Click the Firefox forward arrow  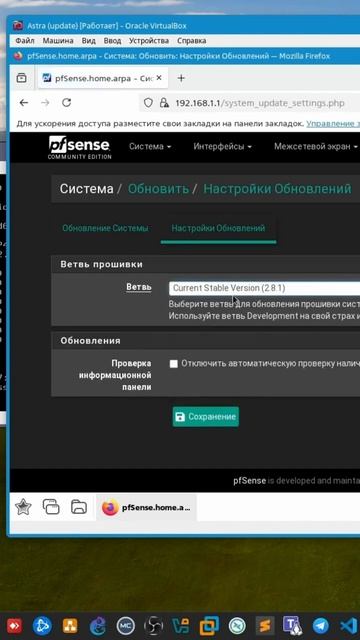[x=45, y=102]
